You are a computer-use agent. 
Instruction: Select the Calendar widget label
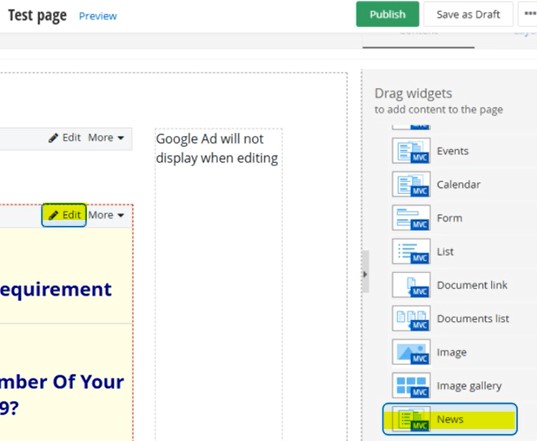pyautogui.click(x=458, y=185)
